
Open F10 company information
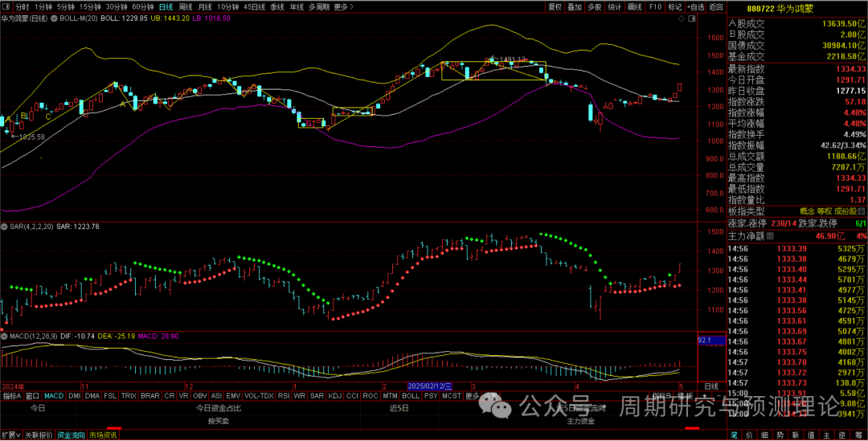pos(656,6)
